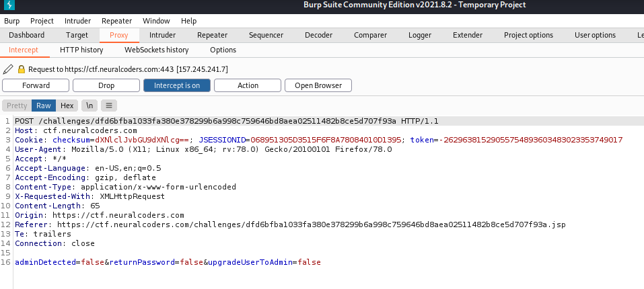
Task: Open the hamburger message editor menu
Action: point(109,106)
